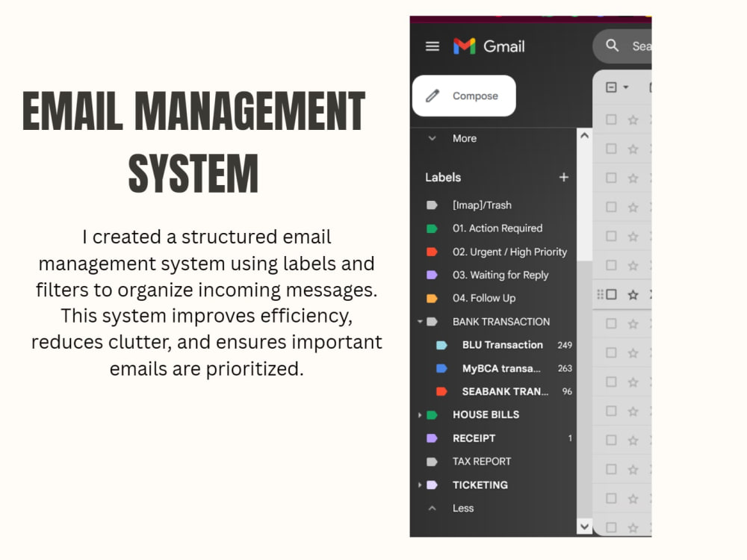Click the red tag icon of 02. Urgent / High Priority
Viewport: 747px width, 560px height.
click(x=432, y=252)
